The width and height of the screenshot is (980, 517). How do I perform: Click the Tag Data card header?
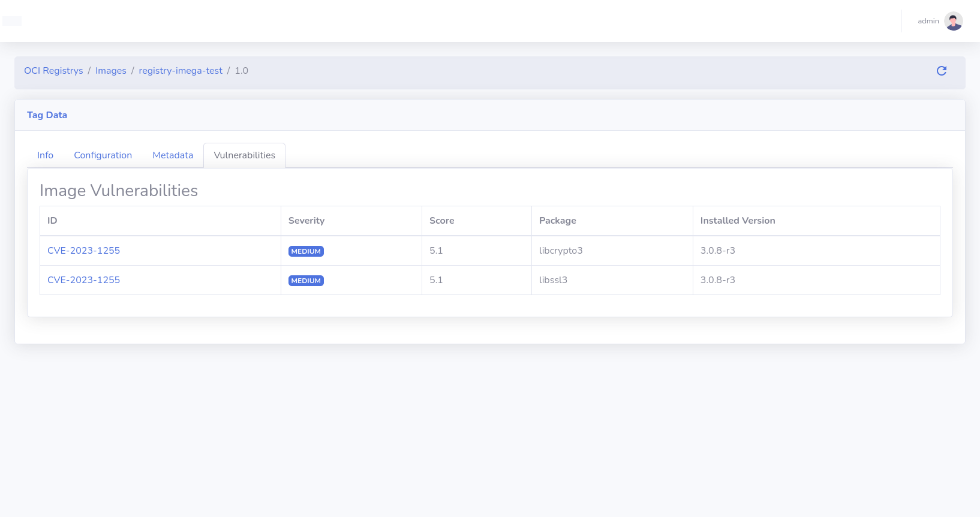[x=47, y=115]
